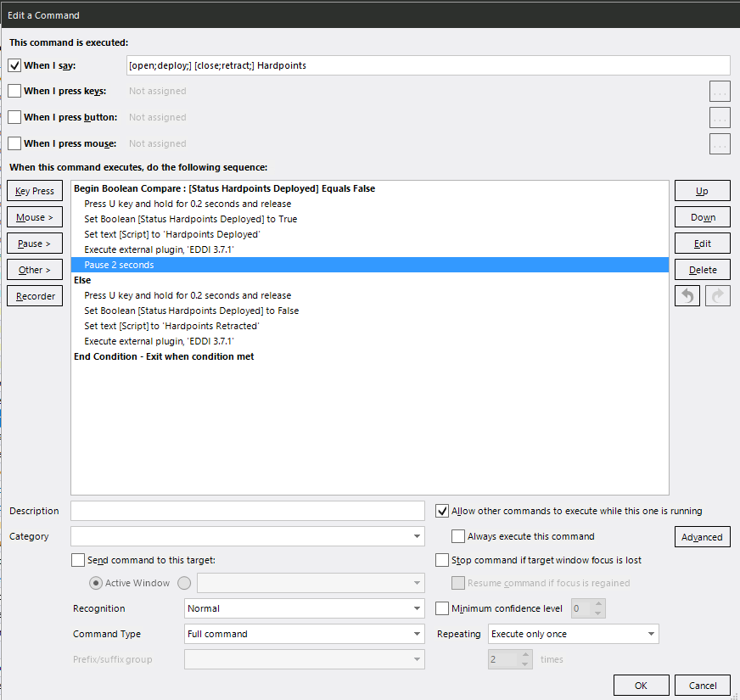This screenshot has width=740, height=700.
Task: Open the 'Other >' action menu
Action: pyautogui.click(x=35, y=270)
